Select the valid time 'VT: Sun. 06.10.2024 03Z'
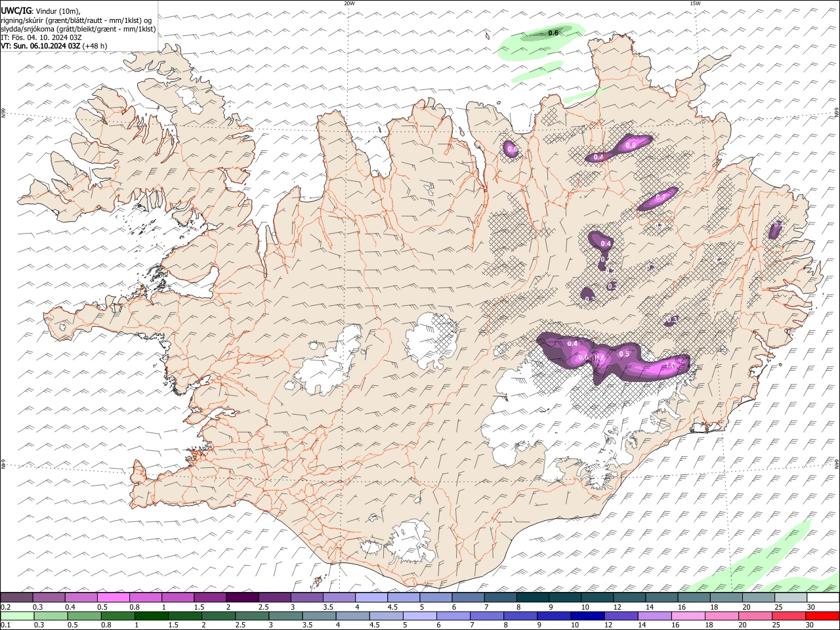The image size is (840, 630). pos(41,46)
